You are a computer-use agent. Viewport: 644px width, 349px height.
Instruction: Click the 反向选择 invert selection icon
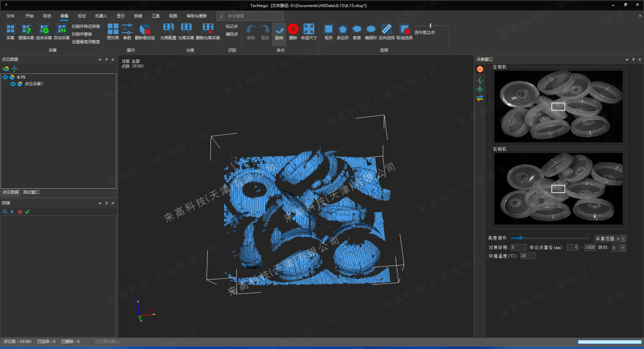pyautogui.click(x=386, y=29)
